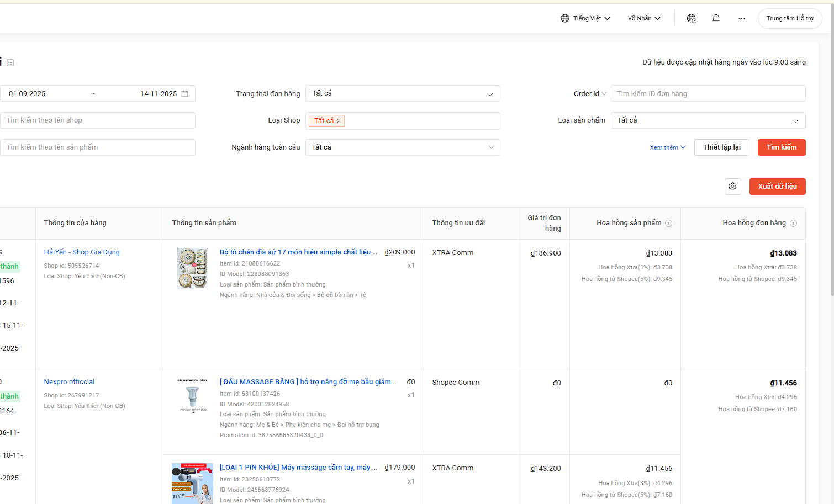Reset filters with Thiết lập lại
Screen dimensions: 834x504
click(721, 147)
